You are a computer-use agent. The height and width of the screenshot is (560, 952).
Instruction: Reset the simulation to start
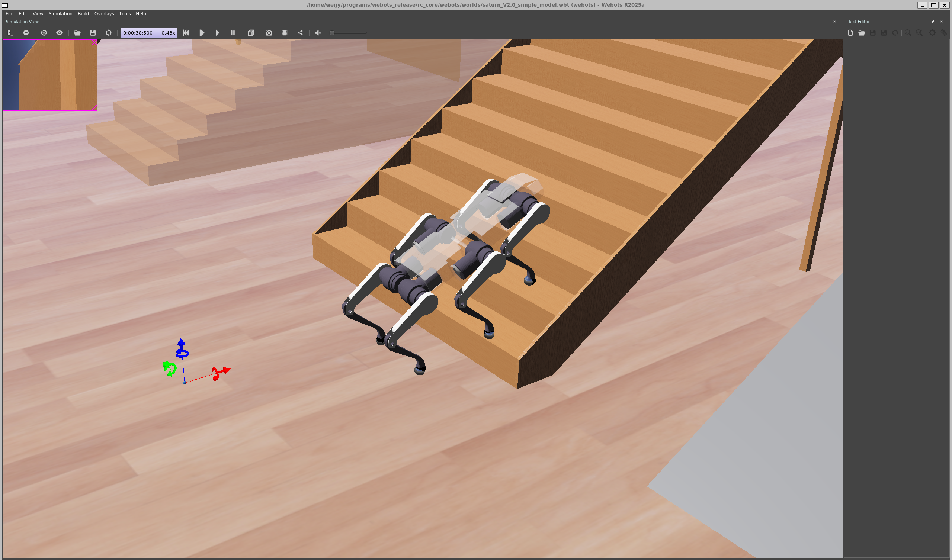coord(186,33)
